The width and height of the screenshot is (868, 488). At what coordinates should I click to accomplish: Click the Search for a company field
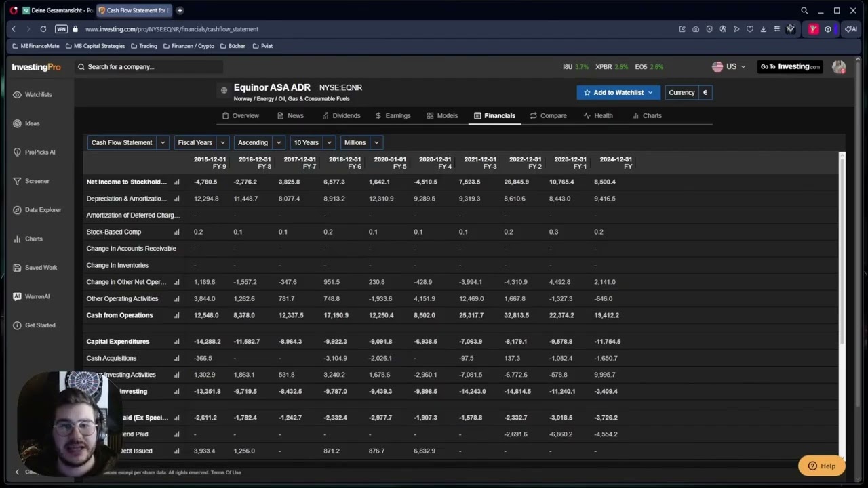[x=149, y=67]
